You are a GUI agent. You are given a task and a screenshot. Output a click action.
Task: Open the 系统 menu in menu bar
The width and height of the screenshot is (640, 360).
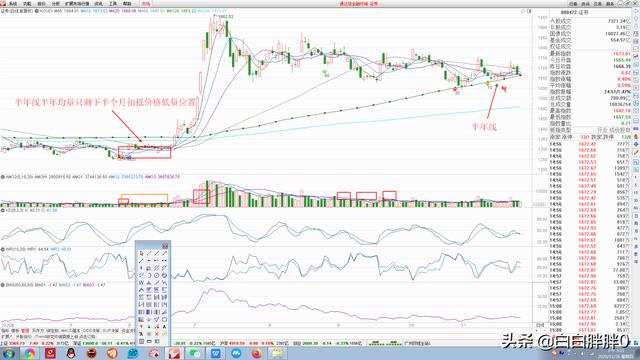point(13,4)
